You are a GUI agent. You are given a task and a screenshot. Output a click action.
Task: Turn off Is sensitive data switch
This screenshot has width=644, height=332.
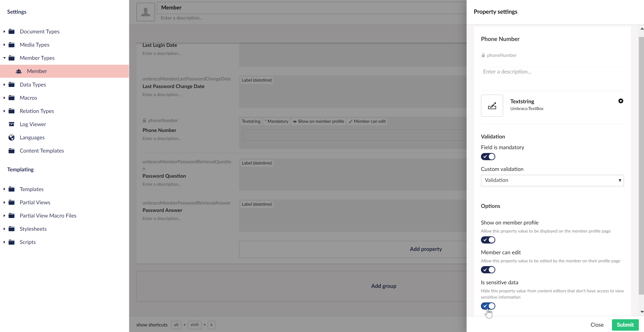click(x=488, y=306)
